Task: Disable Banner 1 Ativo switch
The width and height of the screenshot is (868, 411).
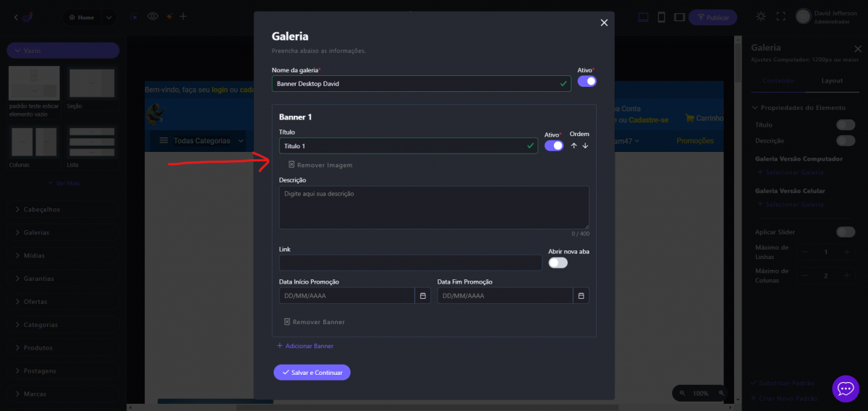Action: [x=553, y=145]
